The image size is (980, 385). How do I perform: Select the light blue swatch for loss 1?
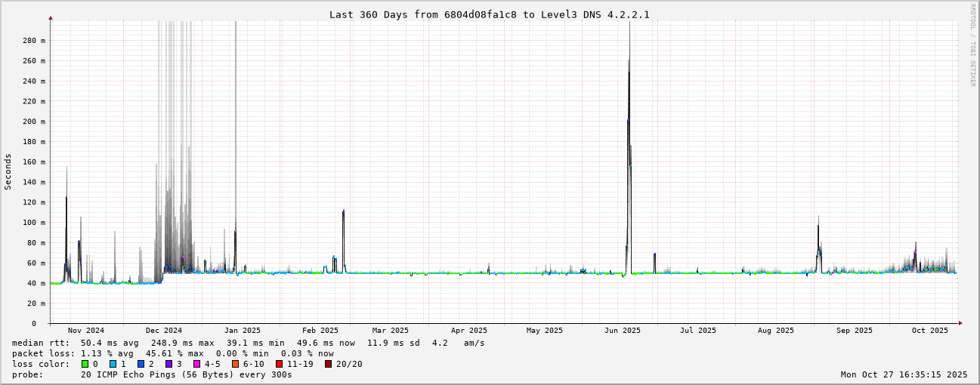point(113,364)
